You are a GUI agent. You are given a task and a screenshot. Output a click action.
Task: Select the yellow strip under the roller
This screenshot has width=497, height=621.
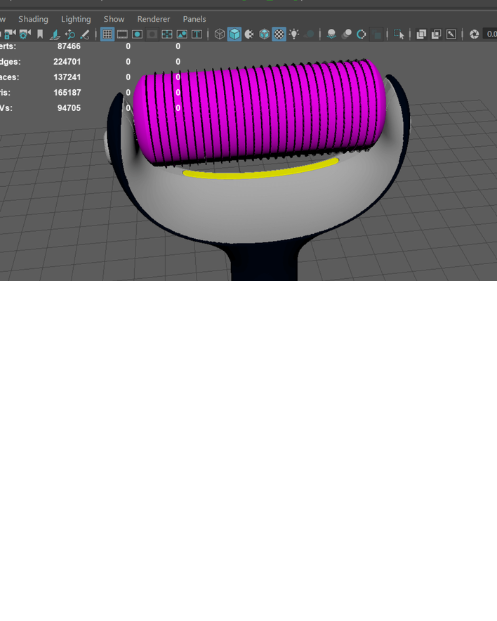coord(261,171)
